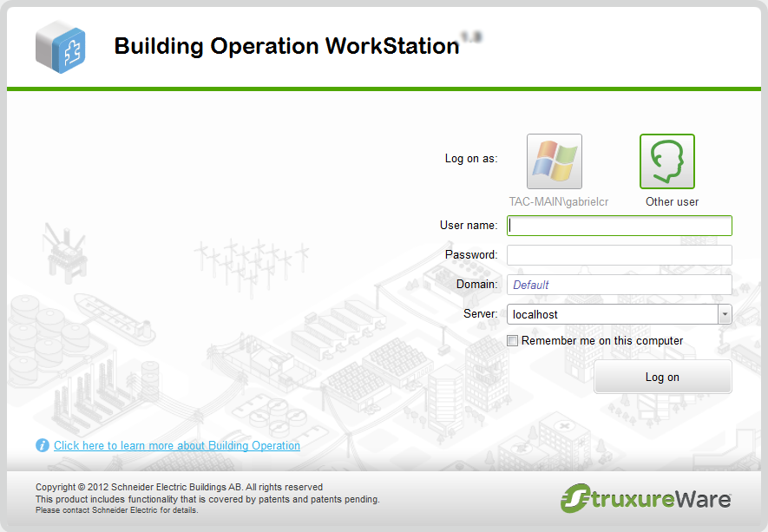Viewport: 768px width, 532px height.
Task: Select the TAC-MAIN\gabrielcr account label text
Action: click(559, 201)
